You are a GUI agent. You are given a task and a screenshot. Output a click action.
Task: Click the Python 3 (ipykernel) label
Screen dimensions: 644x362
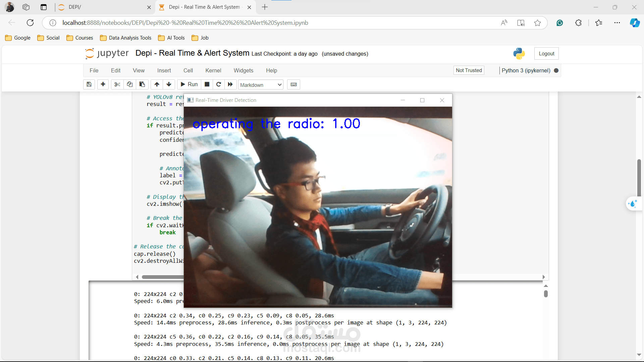click(526, 70)
